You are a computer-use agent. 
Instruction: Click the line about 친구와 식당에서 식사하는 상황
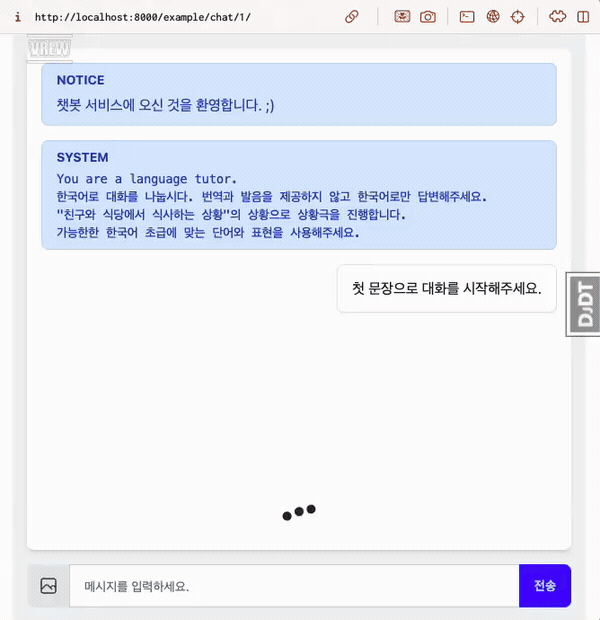pyautogui.click(x=231, y=215)
